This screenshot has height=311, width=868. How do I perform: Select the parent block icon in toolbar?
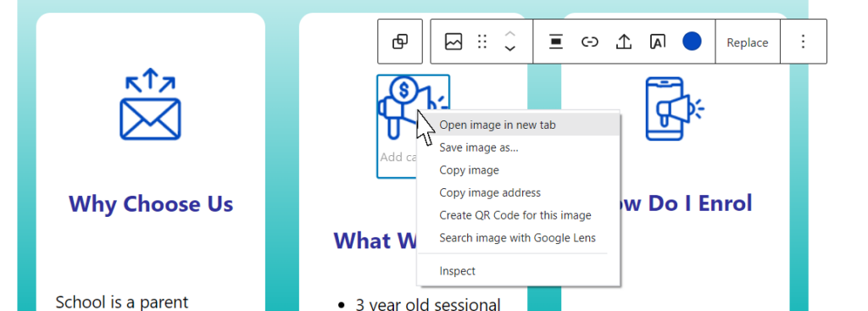(x=400, y=42)
